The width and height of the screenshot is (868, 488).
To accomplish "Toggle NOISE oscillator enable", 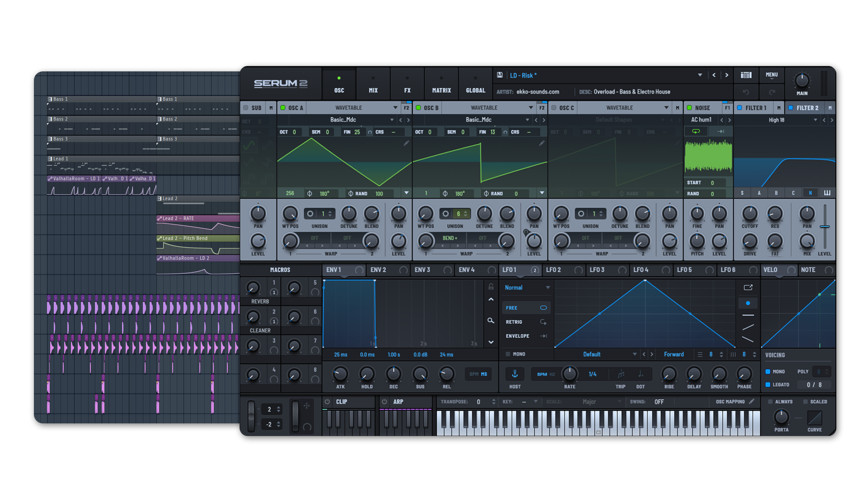I will (x=689, y=108).
